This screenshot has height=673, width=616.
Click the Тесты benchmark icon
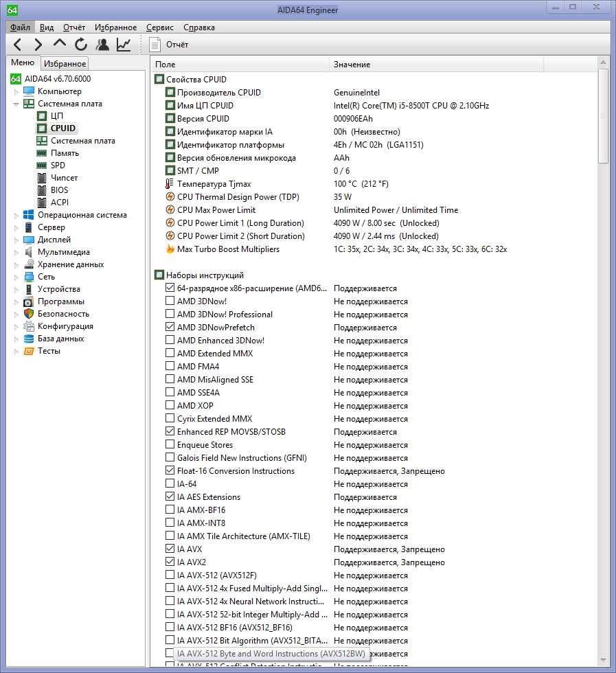click(29, 351)
